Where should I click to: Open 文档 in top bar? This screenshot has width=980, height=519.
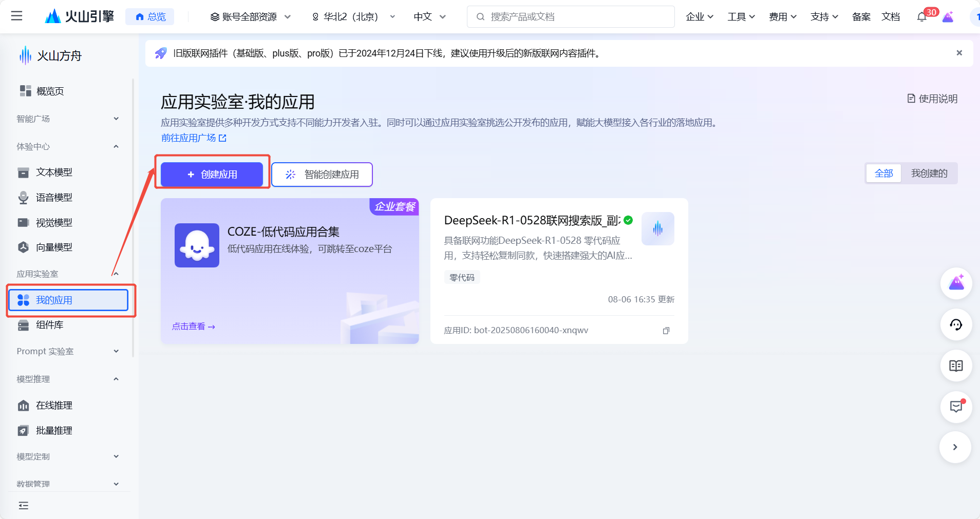891,17
